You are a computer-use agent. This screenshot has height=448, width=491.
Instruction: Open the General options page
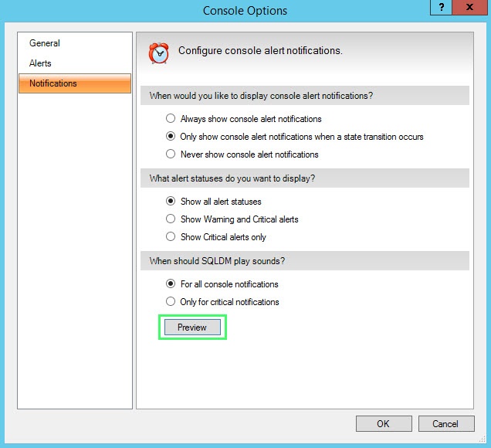tap(45, 43)
